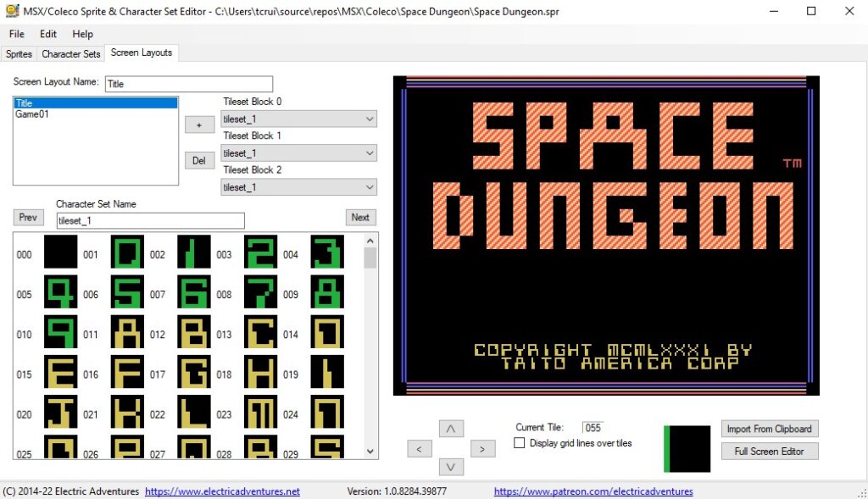Open the Help menu
The width and height of the screenshot is (868, 499).
coord(82,34)
